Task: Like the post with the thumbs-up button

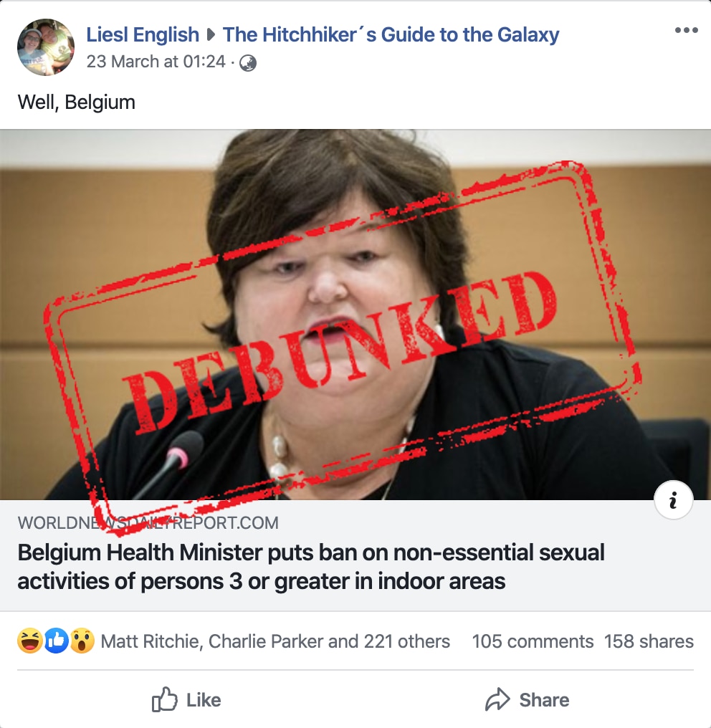Action: click(x=186, y=699)
